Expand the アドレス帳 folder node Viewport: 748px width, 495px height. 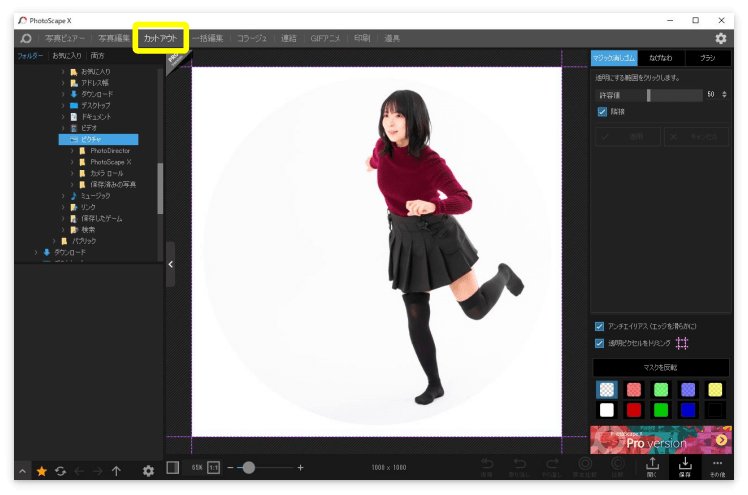click(x=63, y=83)
